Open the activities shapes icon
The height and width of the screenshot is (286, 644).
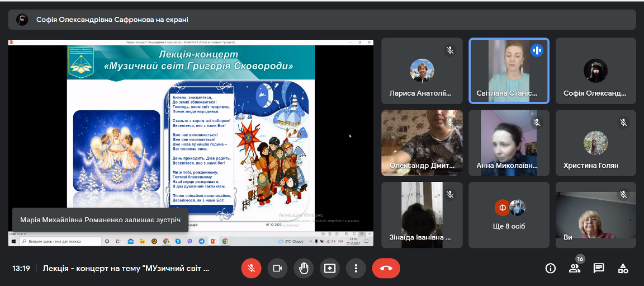623,268
